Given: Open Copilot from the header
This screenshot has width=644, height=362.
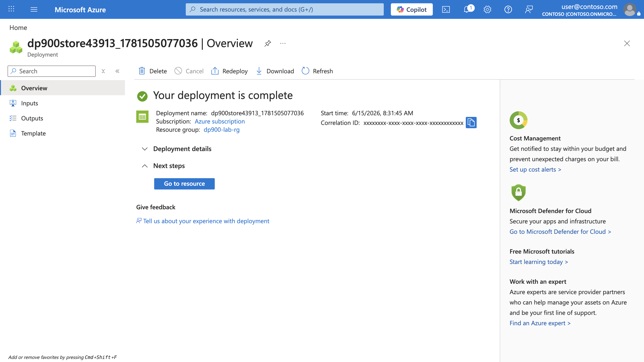Looking at the screenshot, I should 412,9.
